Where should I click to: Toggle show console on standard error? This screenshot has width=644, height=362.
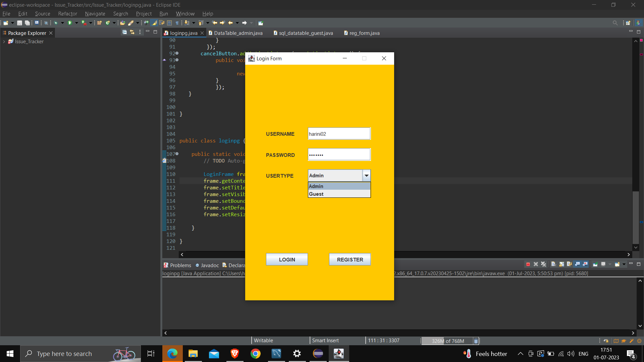(585, 264)
